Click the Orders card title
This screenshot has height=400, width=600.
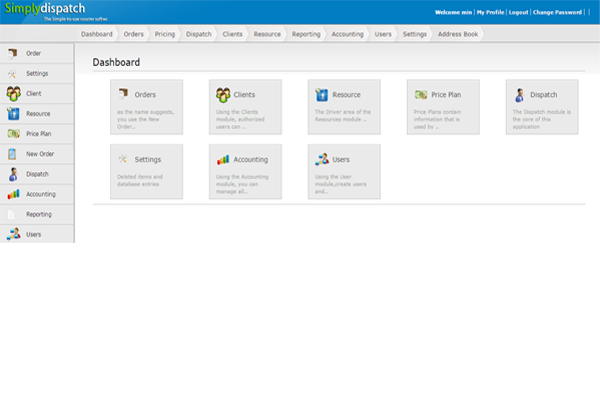[145, 95]
